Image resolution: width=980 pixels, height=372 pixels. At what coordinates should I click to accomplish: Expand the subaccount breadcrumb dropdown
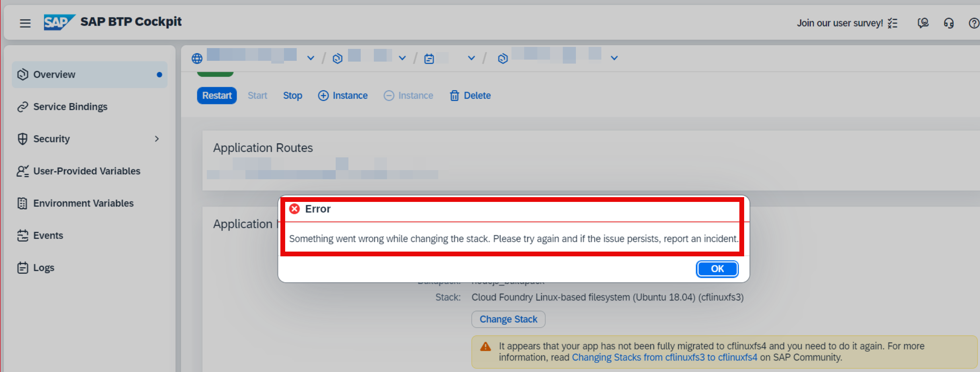point(402,58)
